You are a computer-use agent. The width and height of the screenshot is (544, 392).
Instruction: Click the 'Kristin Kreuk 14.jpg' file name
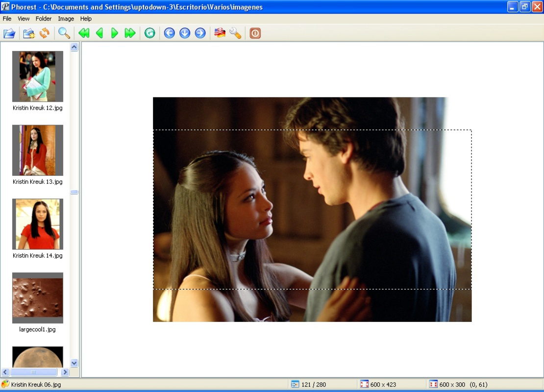(x=37, y=256)
